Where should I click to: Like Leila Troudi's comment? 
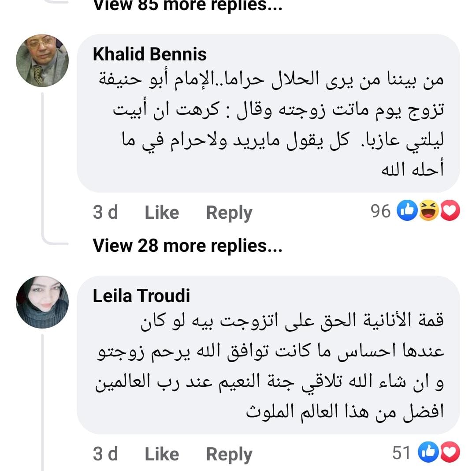click(x=162, y=454)
